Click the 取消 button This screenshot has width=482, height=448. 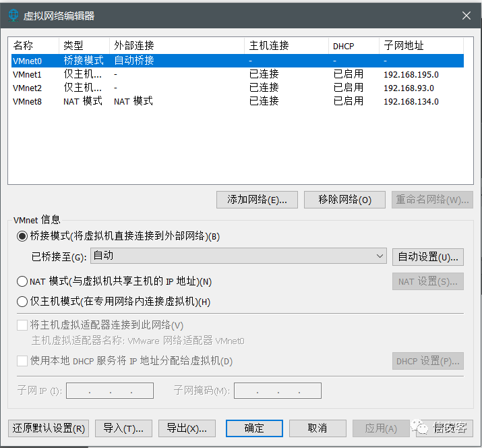[318, 428]
